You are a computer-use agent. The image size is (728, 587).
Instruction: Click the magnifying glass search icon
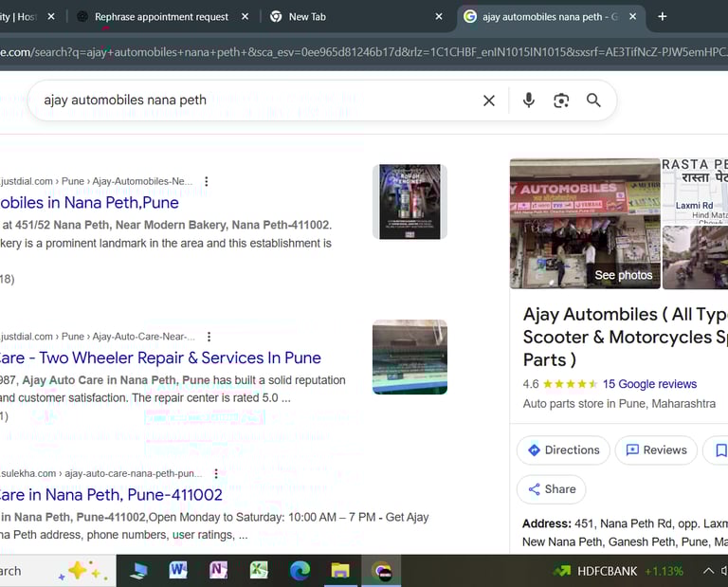point(593,101)
